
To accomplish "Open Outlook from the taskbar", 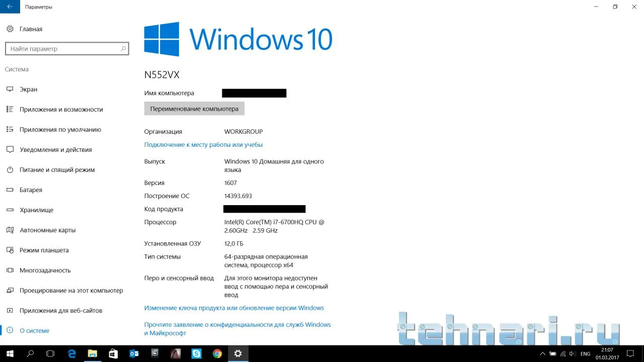I will tap(134, 353).
